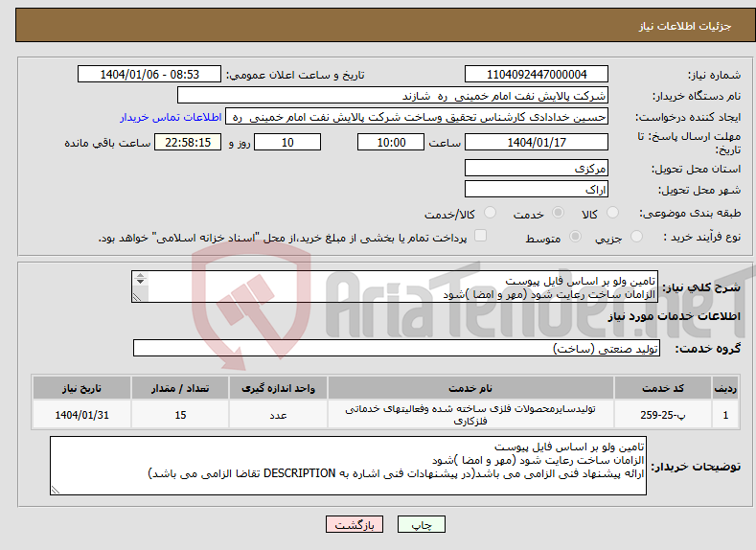Click the ردیف column header
The height and width of the screenshot is (550, 756).
click(725, 388)
